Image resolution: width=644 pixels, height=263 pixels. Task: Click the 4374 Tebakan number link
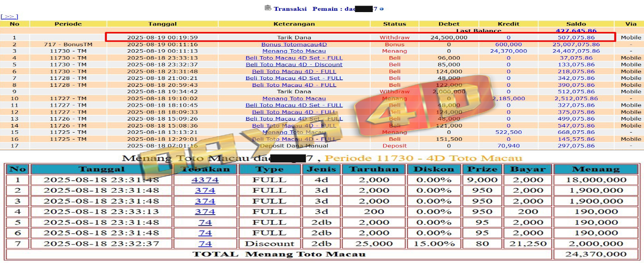click(205, 180)
